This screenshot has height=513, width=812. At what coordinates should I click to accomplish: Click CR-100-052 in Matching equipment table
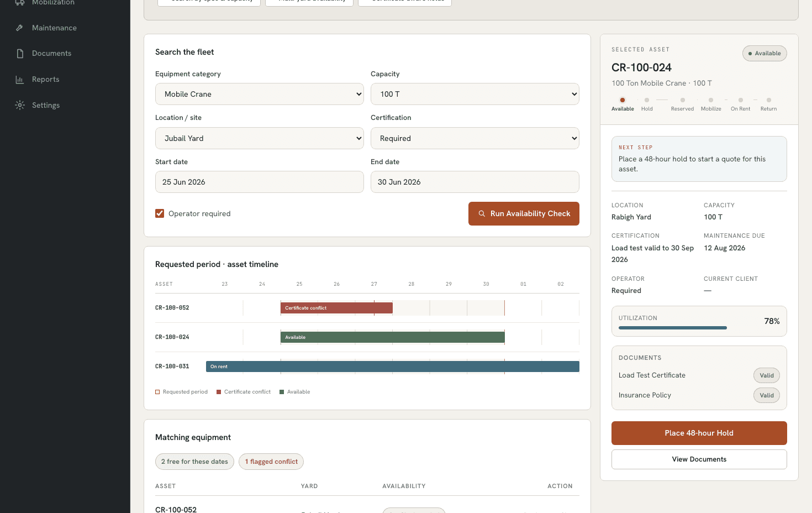tap(176, 509)
